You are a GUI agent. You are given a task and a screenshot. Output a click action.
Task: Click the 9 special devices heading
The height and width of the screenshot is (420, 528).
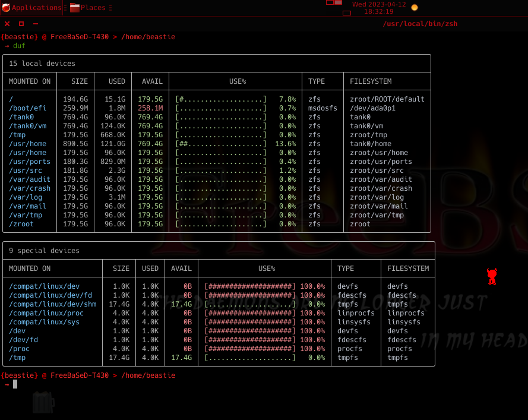click(44, 251)
